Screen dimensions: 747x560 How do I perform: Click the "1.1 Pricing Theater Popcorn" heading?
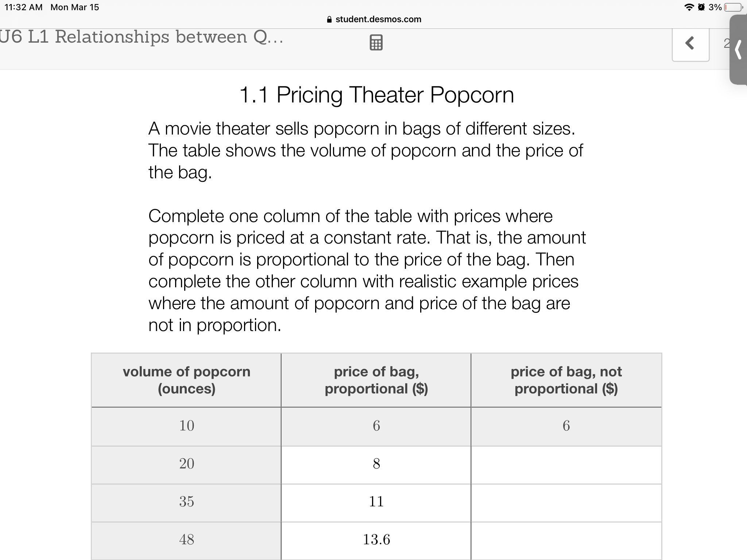click(376, 95)
